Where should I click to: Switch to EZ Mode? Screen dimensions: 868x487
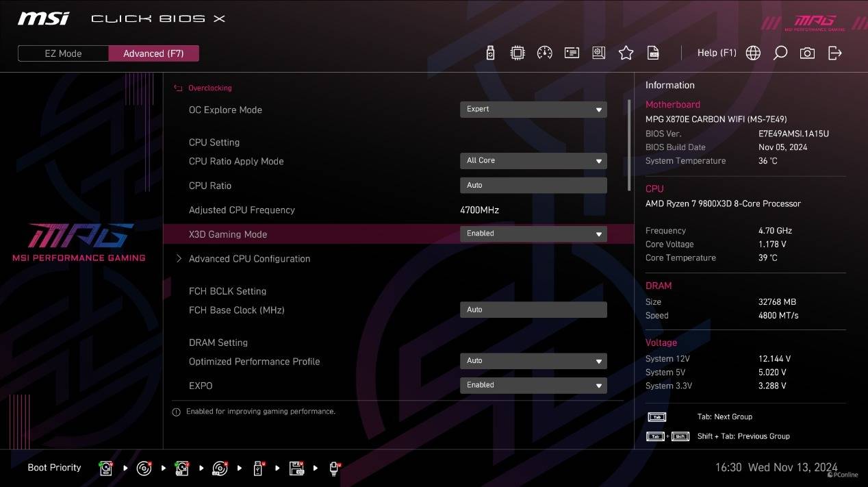(x=63, y=53)
